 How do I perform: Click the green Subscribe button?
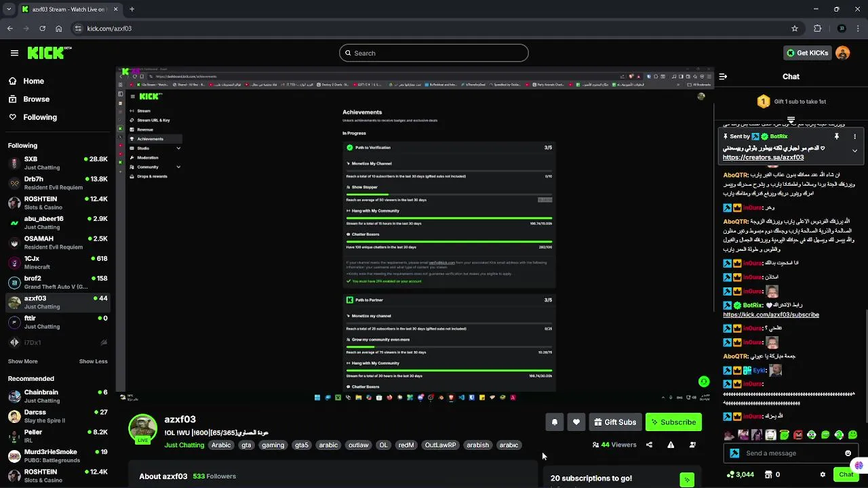coord(673,422)
